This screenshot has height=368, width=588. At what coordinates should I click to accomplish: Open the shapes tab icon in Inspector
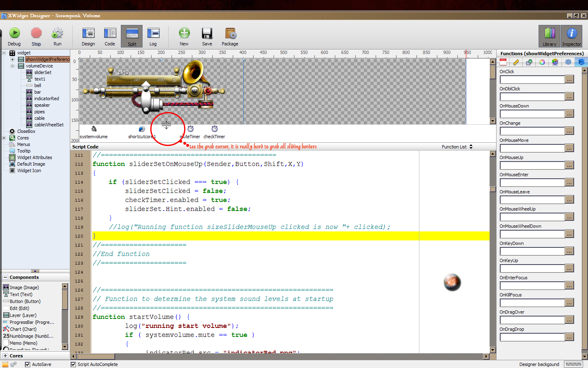click(x=529, y=62)
